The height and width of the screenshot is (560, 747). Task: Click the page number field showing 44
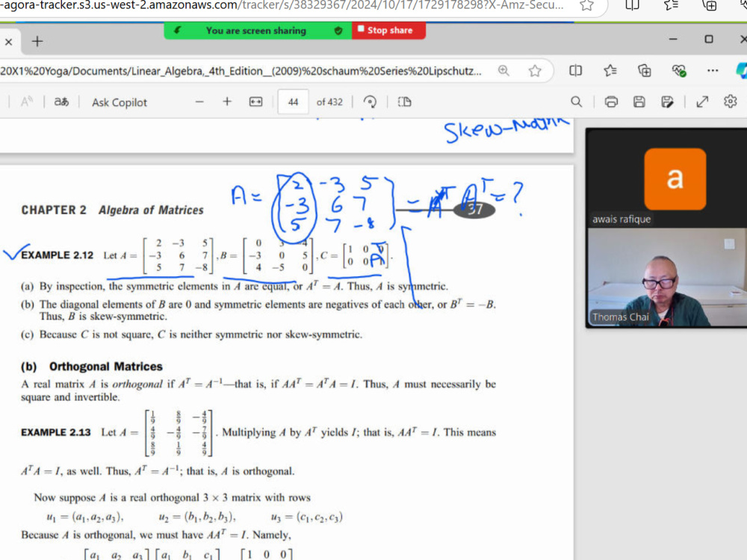coord(293,102)
